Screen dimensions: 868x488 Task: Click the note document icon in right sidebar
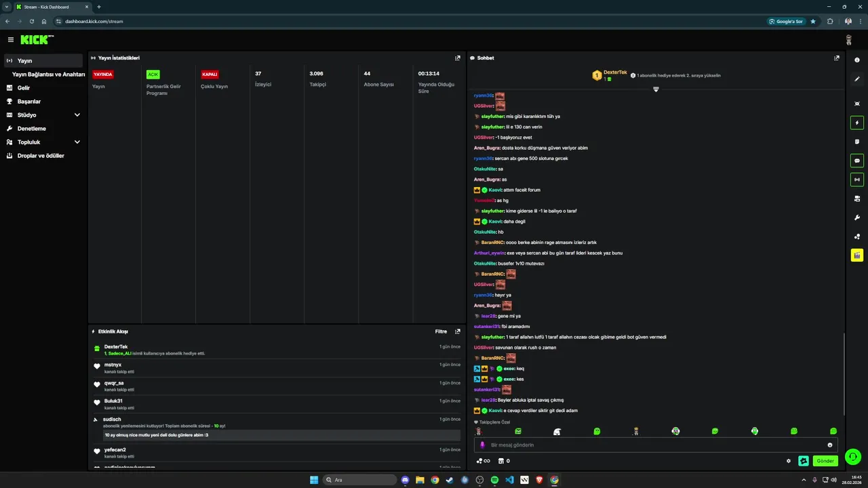[x=857, y=142]
